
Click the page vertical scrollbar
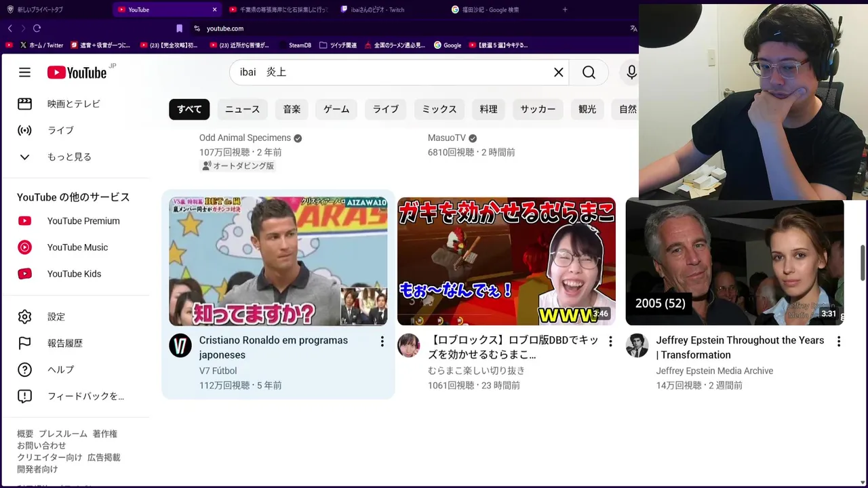(x=863, y=263)
